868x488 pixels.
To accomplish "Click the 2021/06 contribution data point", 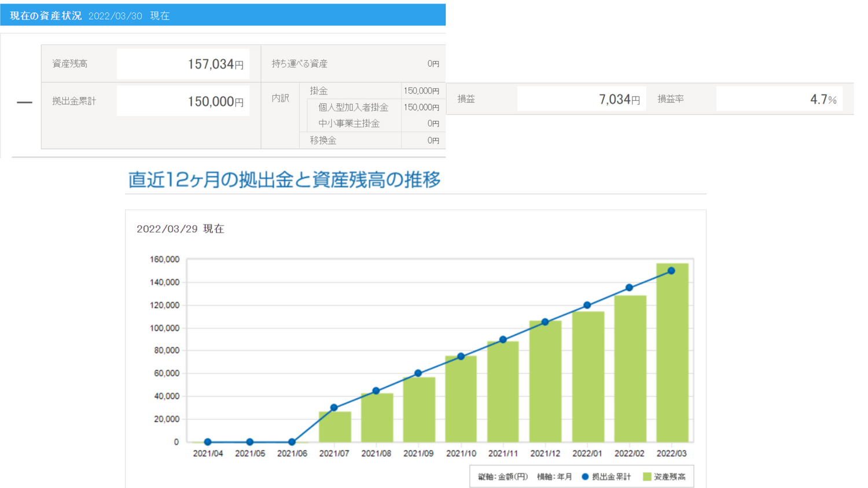I will [x=292, y=442].
